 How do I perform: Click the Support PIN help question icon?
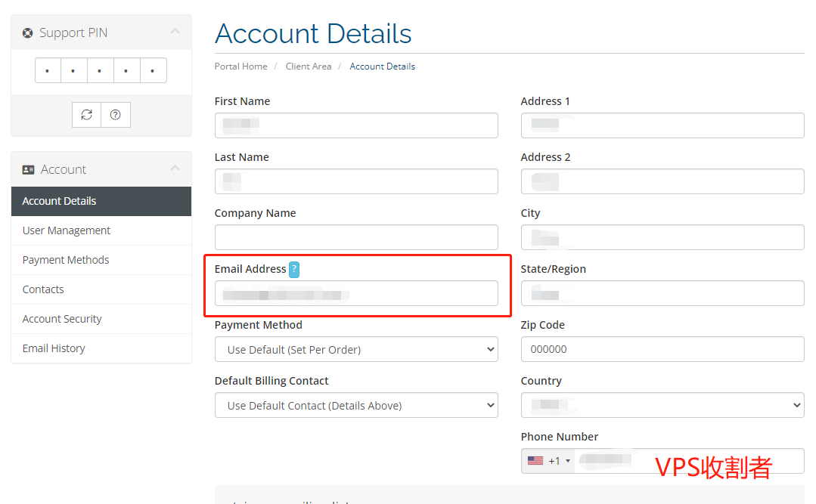pyautogui.click(x=115, y=115)
